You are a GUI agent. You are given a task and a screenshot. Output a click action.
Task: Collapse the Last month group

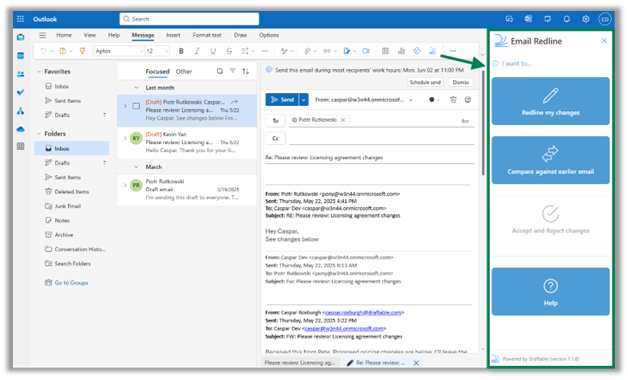coord(136,88)
